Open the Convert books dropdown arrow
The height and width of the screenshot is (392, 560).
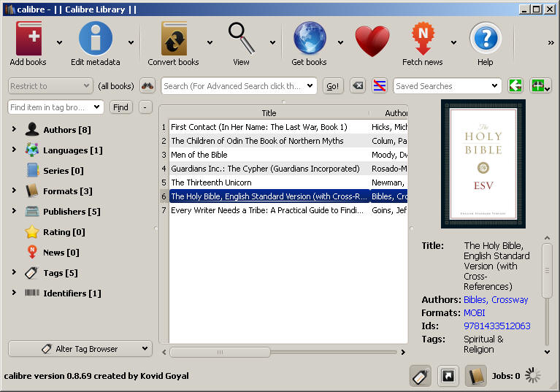click(210, 43)
